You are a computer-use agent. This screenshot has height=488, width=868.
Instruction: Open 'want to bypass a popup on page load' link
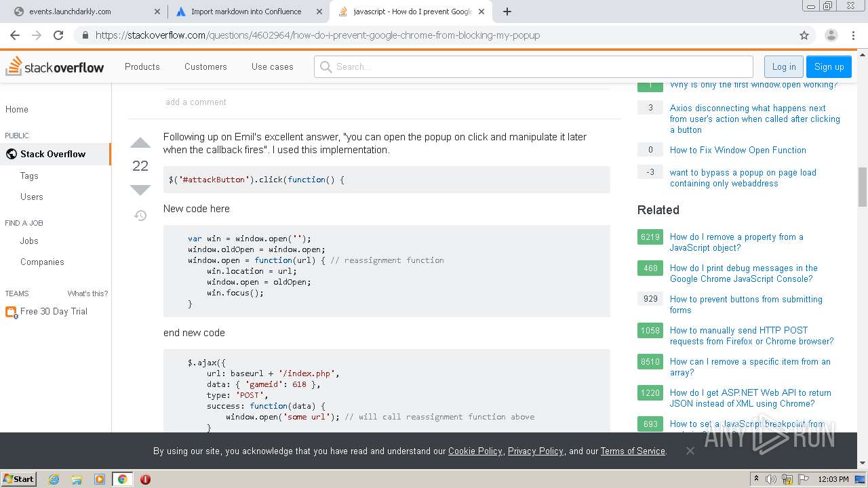pyautogui.click(x=743, y=178)
